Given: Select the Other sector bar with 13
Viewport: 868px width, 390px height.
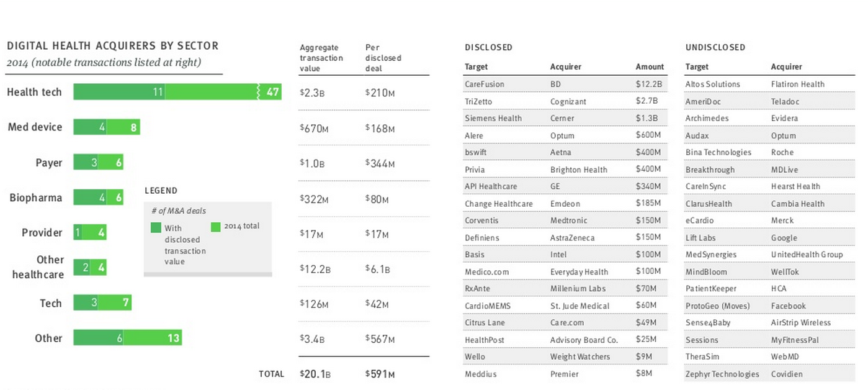Looking at the screenshot, I should 127,338.
